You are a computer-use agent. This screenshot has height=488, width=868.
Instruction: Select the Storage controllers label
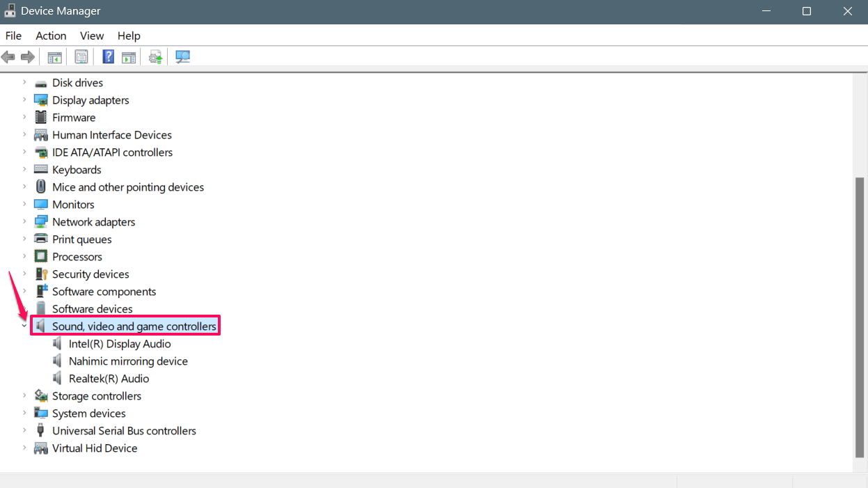click(x=97, y=396)
